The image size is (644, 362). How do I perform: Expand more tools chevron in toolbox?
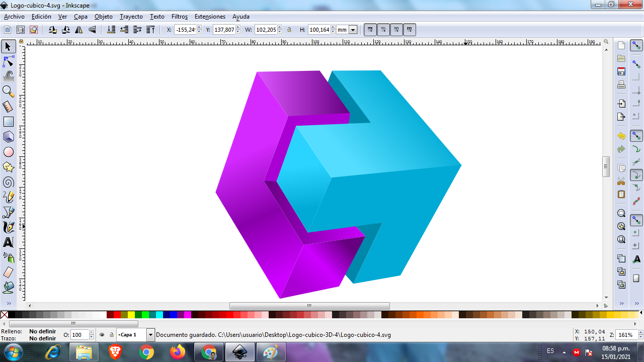8,304
